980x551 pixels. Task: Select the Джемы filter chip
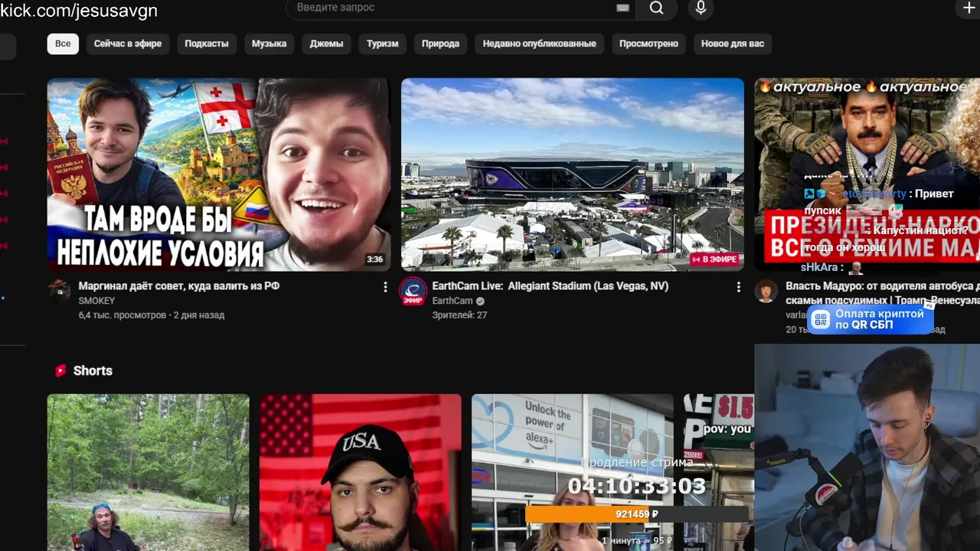326,44
